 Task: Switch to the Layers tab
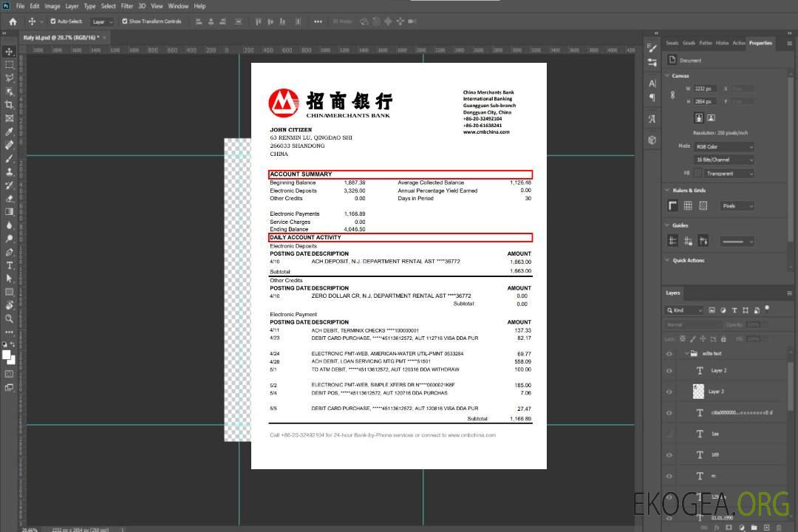click(x=673, y=293)
